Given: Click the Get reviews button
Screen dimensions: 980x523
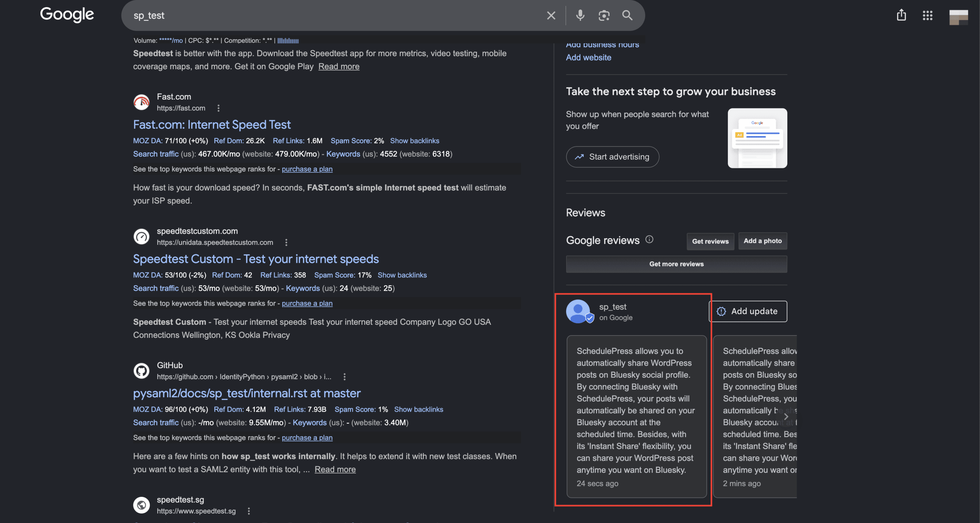Looking at the screenshot, I should click(710, 241).
